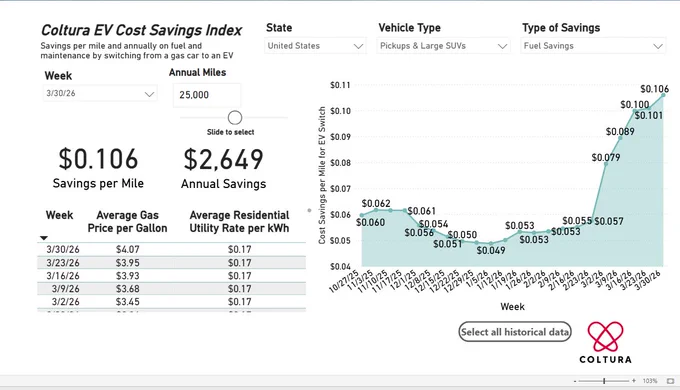
Task: Click the $0.106 data point on chart
Action: [x=663, y=95]
